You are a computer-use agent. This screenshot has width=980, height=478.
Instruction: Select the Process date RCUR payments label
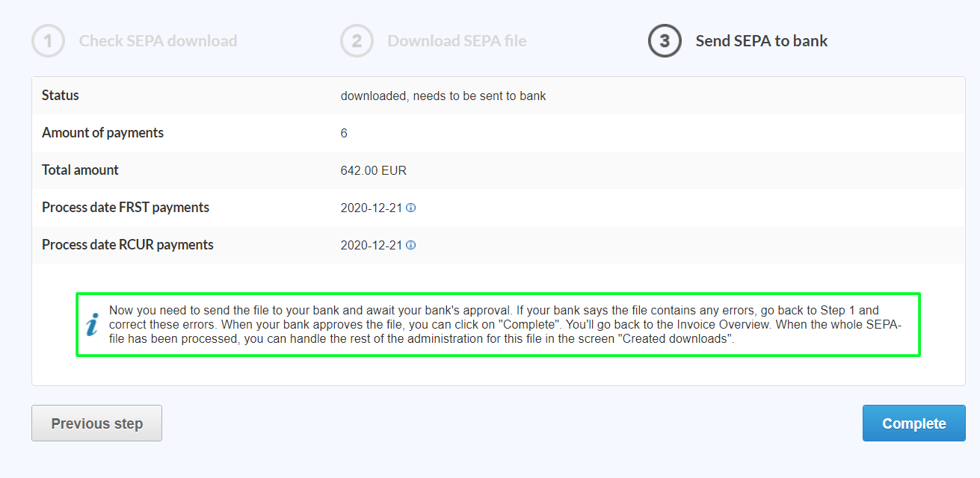tap(127, 244)
